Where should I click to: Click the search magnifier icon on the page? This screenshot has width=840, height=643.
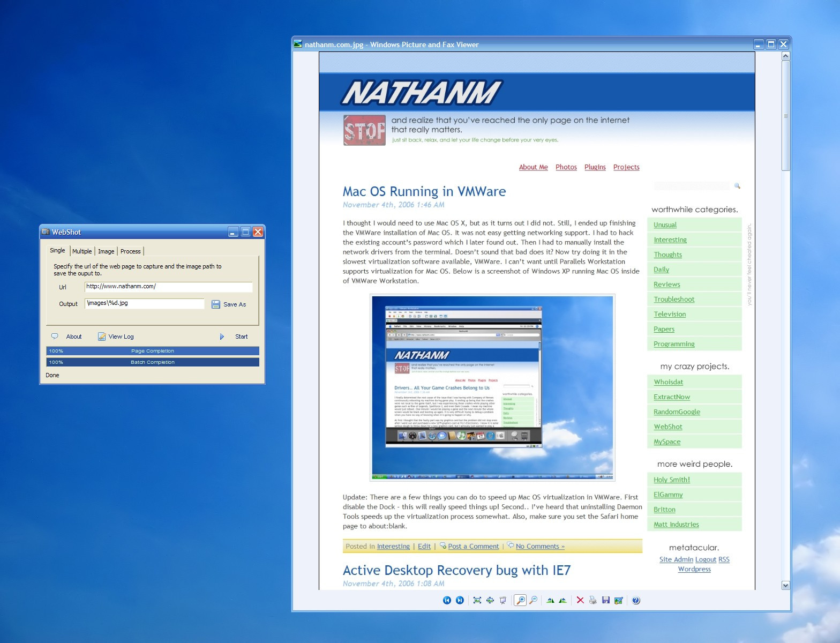[737, 186]
